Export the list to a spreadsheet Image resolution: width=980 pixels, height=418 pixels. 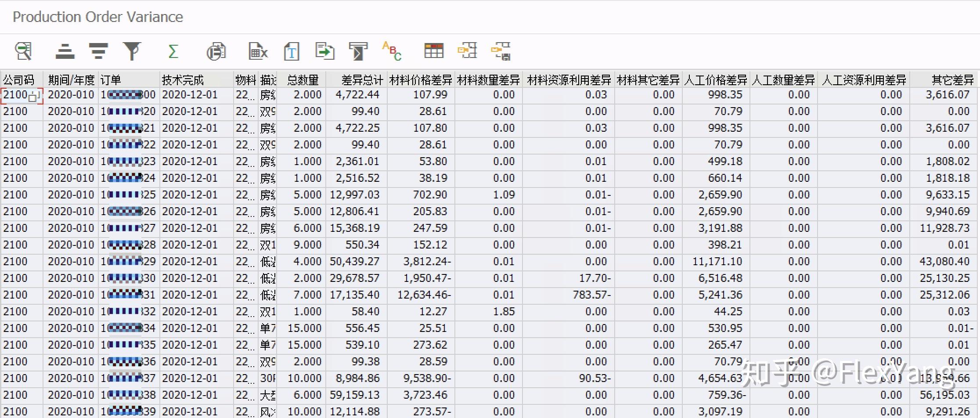click(x=258, y=51)
